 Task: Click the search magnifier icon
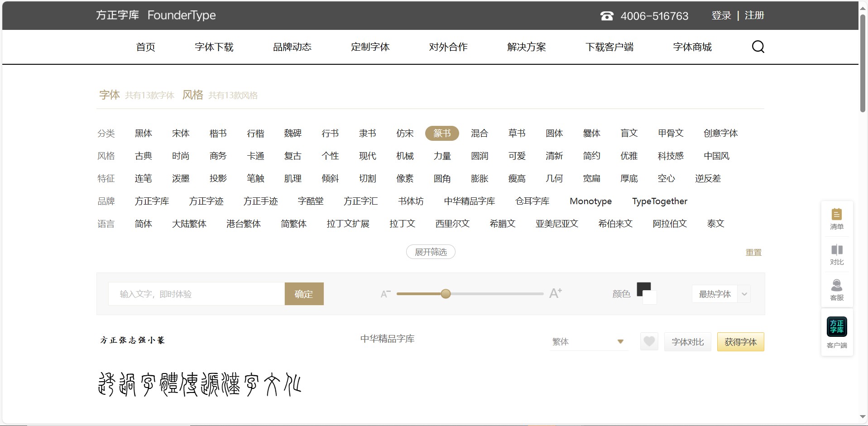(x=758, y=47)
